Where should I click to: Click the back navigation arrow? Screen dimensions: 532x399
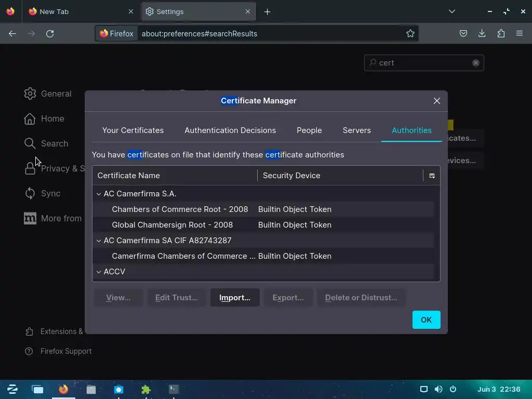tap(12, 34)
